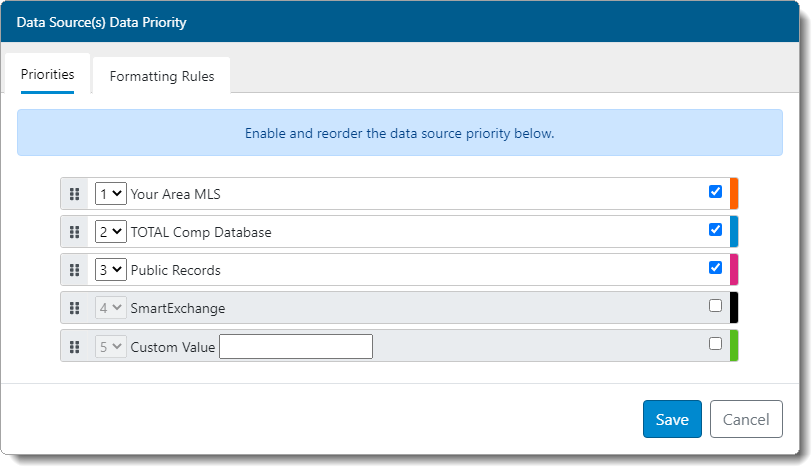812x467 pixels.
Task: Enable the Custom Value checkbox
Action: [715, 344]
